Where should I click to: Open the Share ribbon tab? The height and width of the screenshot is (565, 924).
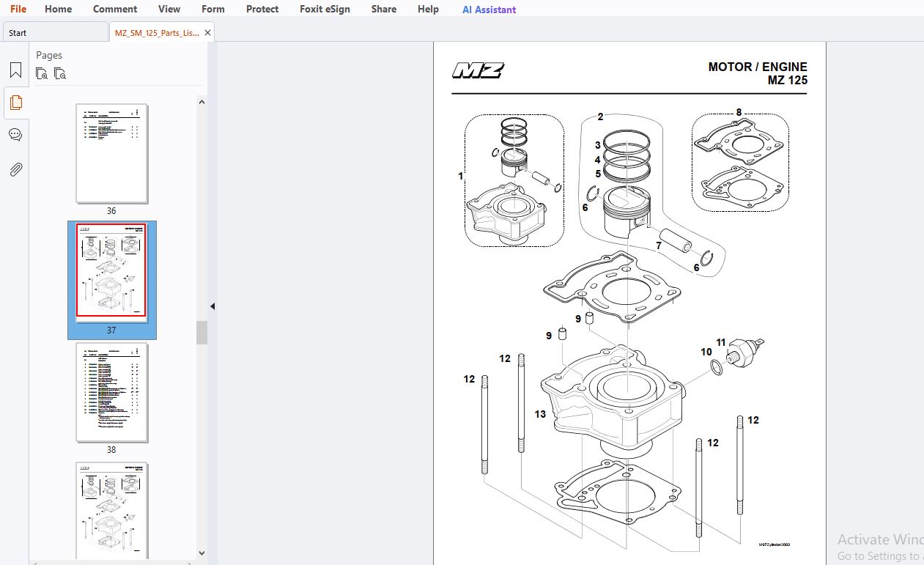click(384, 10)
